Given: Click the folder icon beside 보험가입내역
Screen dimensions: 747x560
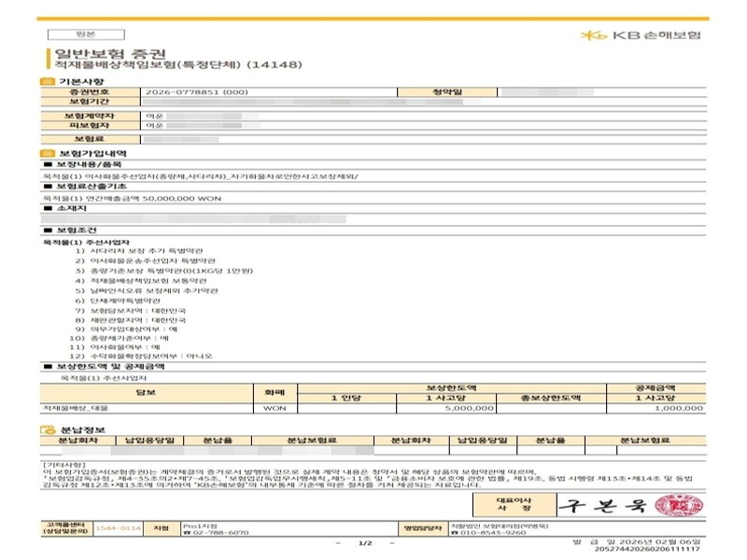Looking at the screenshot, I should click(48, 153).
